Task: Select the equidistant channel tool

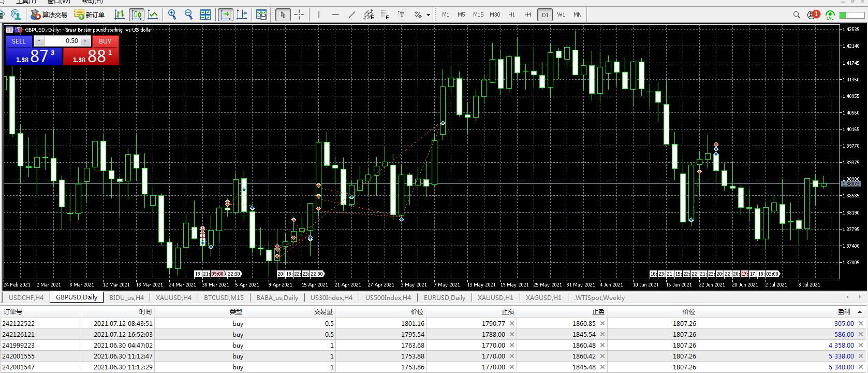Action: (x=369, y=15)
